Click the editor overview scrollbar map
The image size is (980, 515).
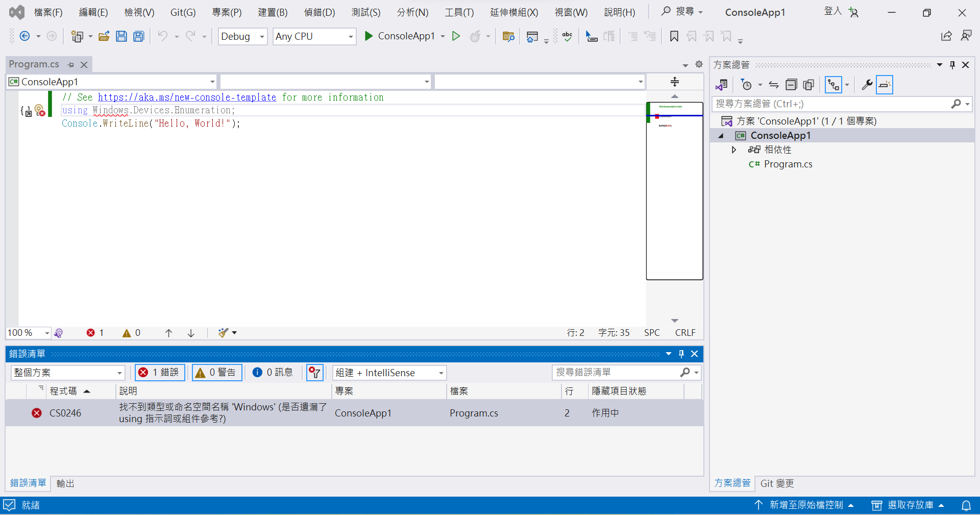(x=674, y=191)
